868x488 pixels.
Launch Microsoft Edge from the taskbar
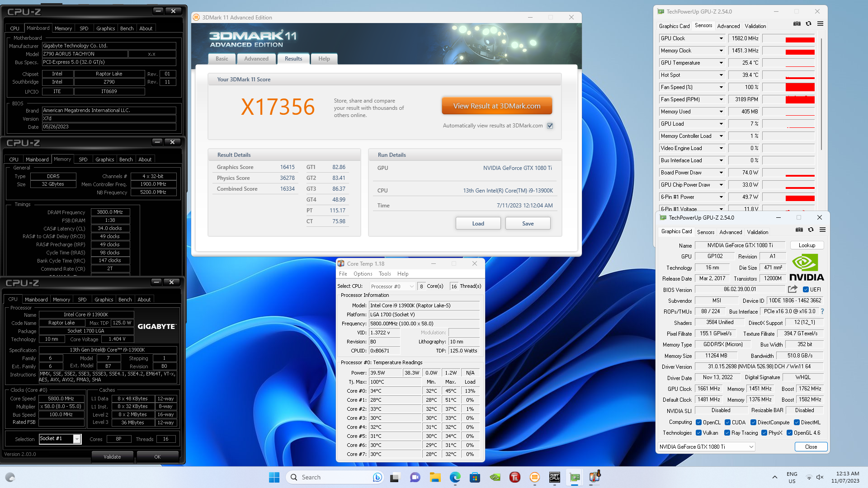tap(455, 477)
